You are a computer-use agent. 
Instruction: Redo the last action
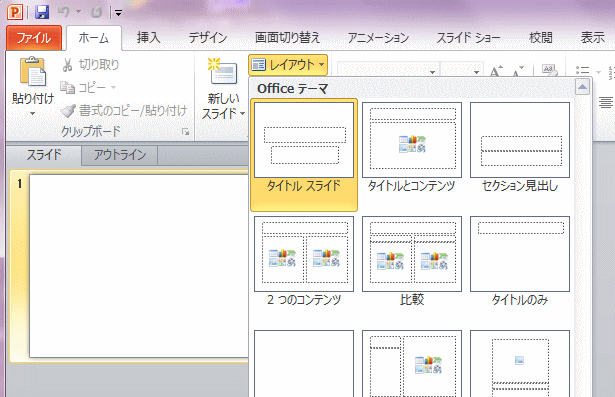pos(96,13)
